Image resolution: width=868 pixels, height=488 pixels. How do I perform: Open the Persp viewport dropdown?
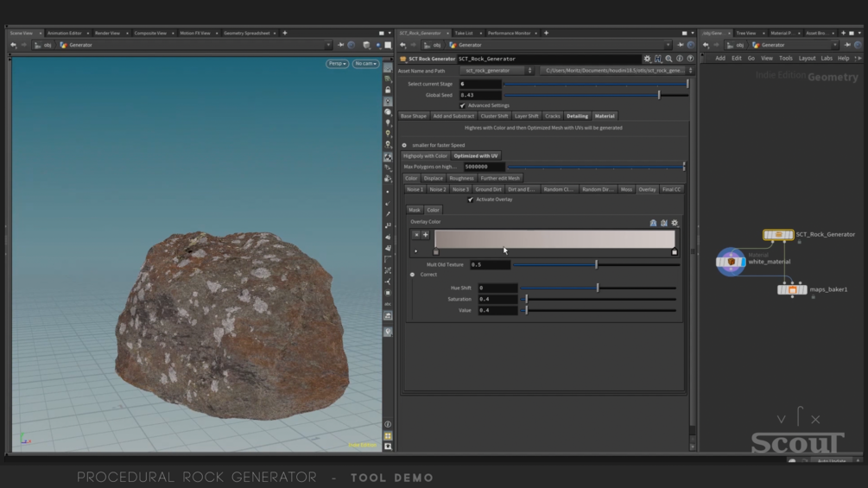coord(337,64)
